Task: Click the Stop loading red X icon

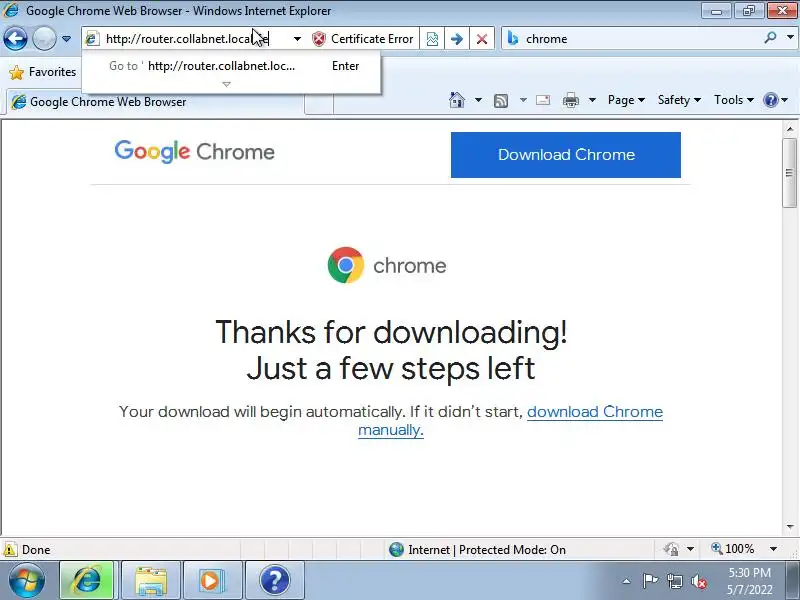Action: tap(481, 39)
